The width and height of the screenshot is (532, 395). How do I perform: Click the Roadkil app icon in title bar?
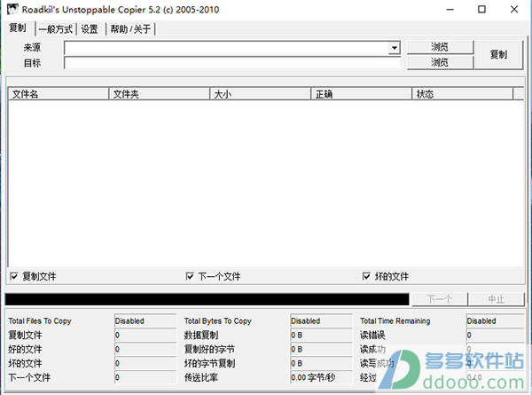12,9
